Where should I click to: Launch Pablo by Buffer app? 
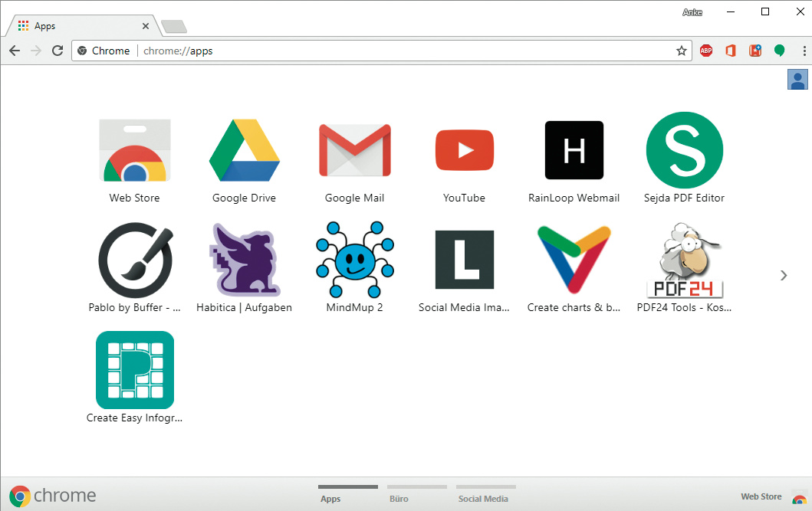pos(135,260)
